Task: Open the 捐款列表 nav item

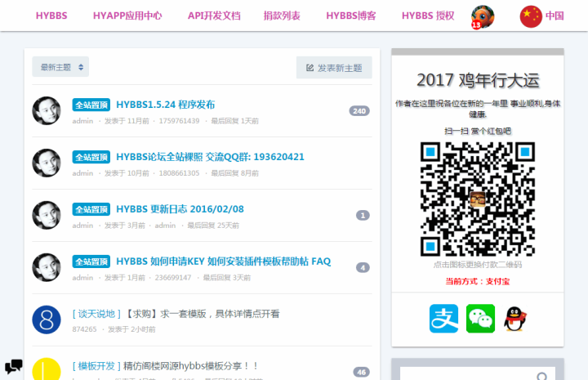Action: (282, 16)
